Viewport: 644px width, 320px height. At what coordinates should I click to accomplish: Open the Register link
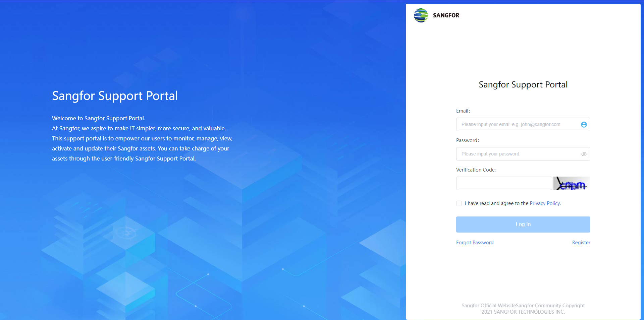pos(581,243)
